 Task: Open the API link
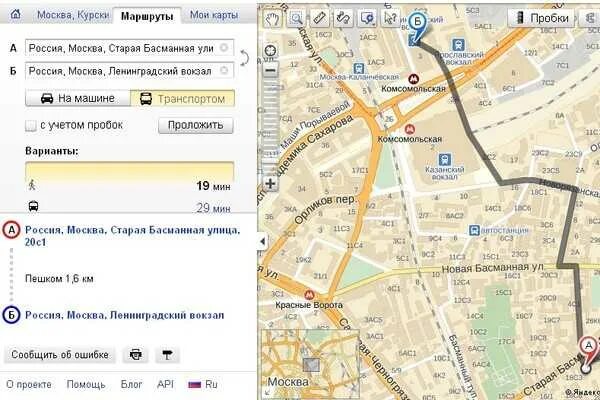point(165,384)
